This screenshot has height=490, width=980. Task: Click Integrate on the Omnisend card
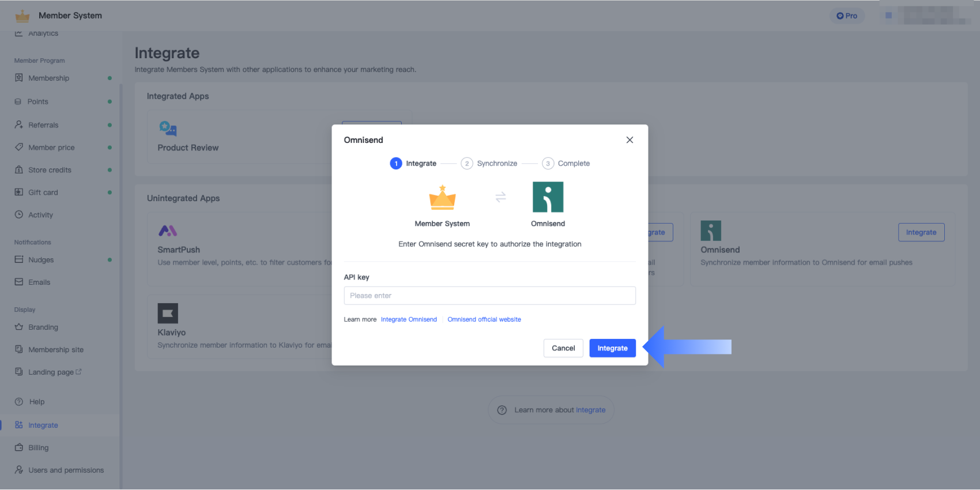click(921, 232)
